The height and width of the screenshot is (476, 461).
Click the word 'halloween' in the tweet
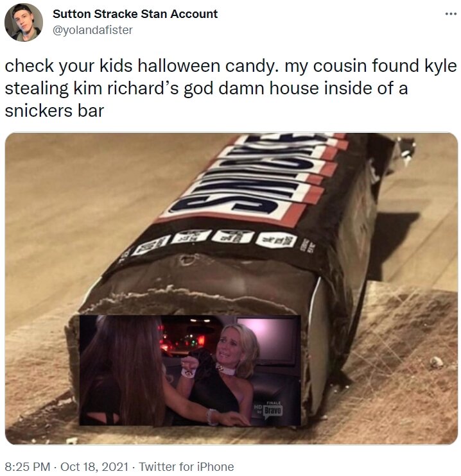pyautogui.click(x=178, y=66)
